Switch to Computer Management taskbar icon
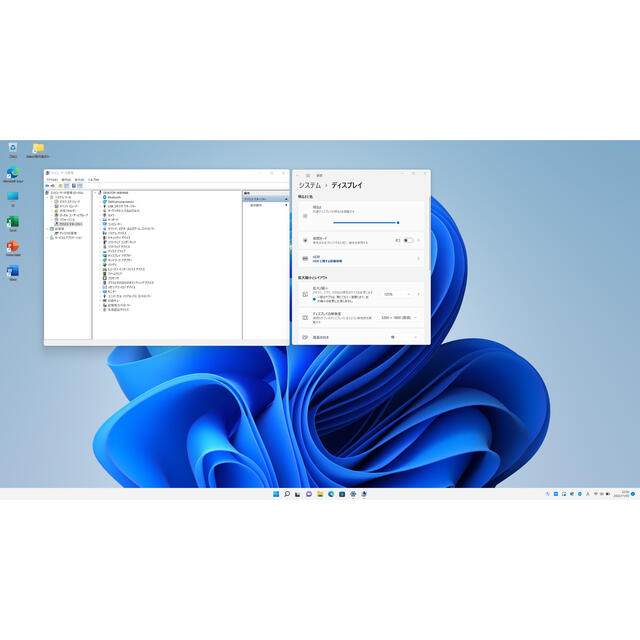The width and height of the screenshot is (640, 640). [364, 494]
